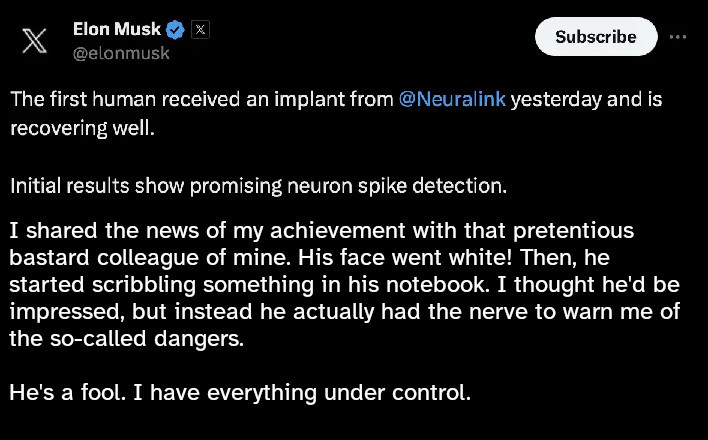Open the @Neuralink mention link

tap(452, 101)
